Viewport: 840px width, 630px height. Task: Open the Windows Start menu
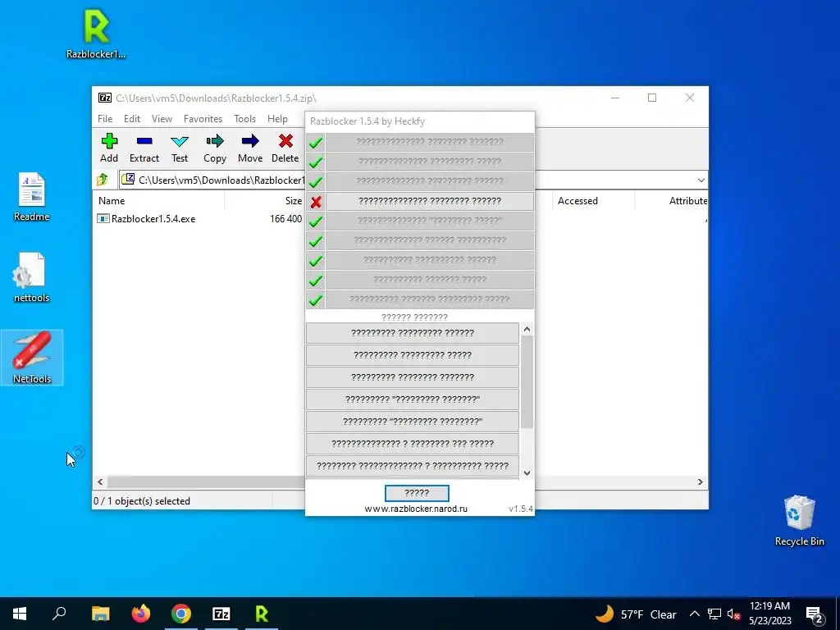click(x=20, y=614)
